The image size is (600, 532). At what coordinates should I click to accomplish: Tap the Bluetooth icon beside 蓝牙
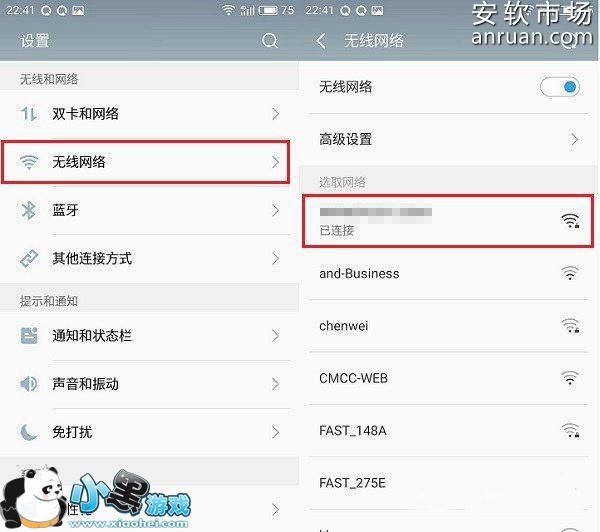[29, 210]
